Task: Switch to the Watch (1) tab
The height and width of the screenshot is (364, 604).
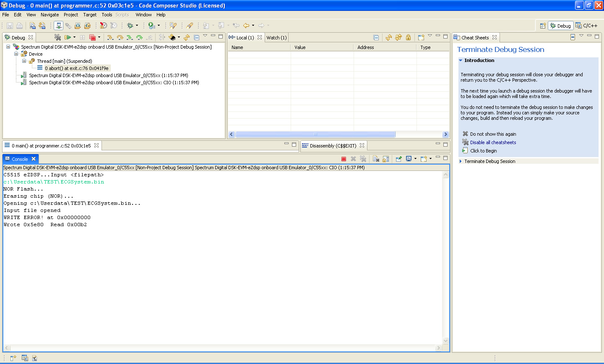Action: click(x=276, y=38)
